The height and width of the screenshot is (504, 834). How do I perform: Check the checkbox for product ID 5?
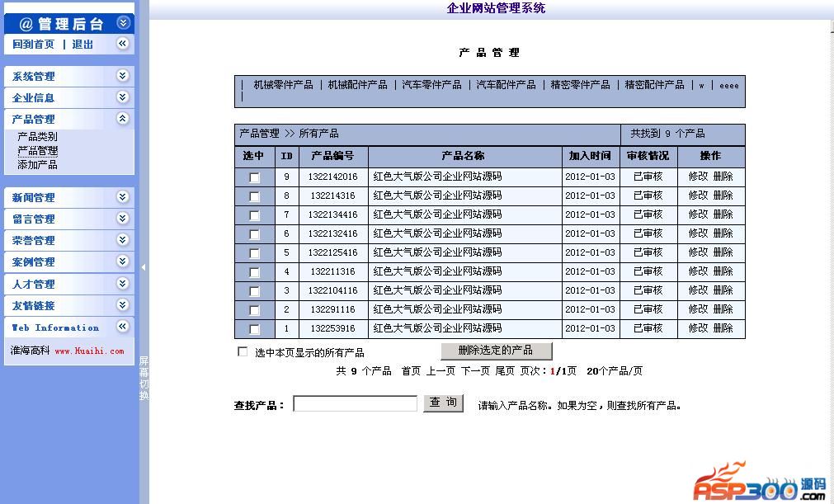coord(255,253)
